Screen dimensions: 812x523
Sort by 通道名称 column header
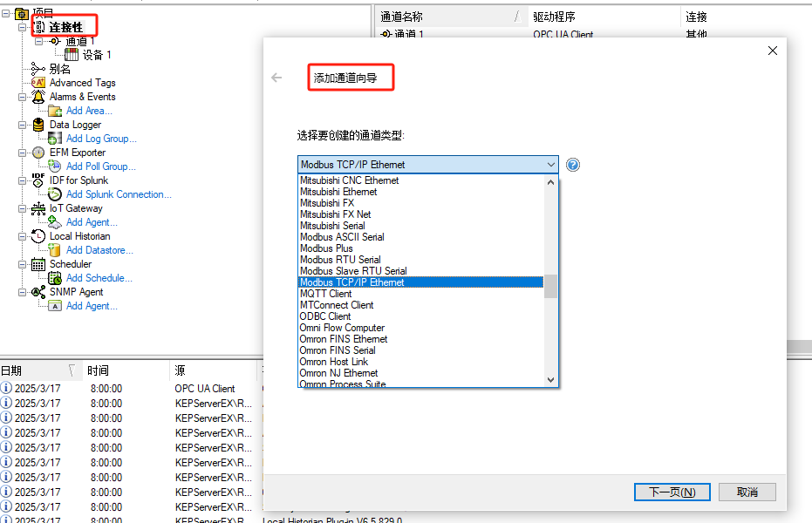tap(451, 17)
